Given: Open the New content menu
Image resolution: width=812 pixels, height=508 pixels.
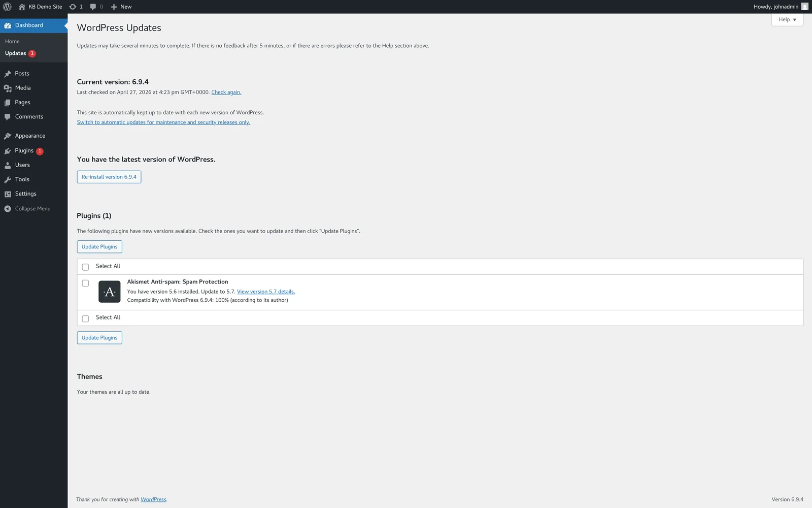Looking at the screenshot, I should pyautogui.click(x=121, y=7).
